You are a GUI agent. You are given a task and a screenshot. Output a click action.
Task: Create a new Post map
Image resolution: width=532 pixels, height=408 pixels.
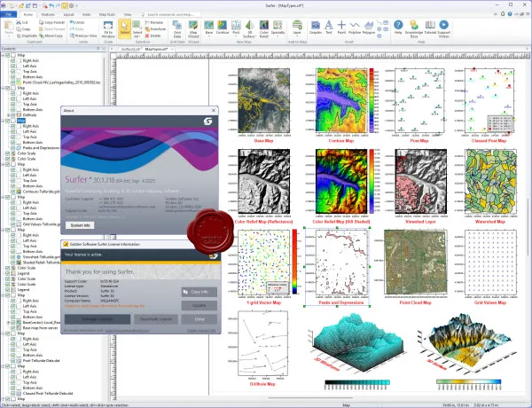[236, 27]
